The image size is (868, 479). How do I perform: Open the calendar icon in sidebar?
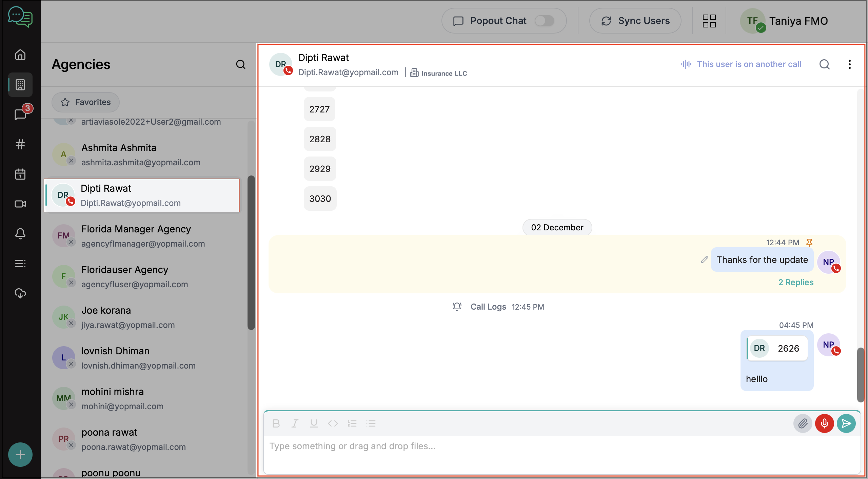tap(20, 174)
